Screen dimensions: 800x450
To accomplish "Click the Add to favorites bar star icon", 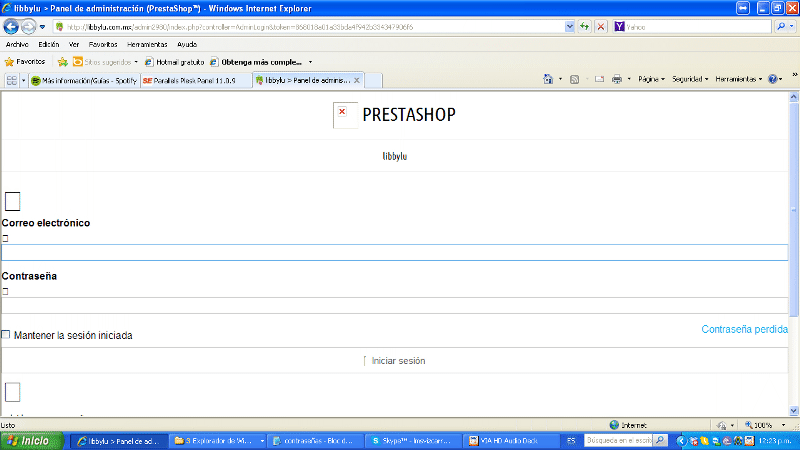I will pyautogui.click(x=62, y=62).
